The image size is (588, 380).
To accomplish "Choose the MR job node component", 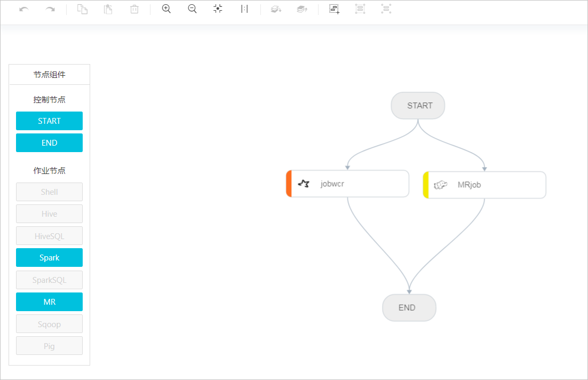I will pyautogui.click(x=49, y=302).
